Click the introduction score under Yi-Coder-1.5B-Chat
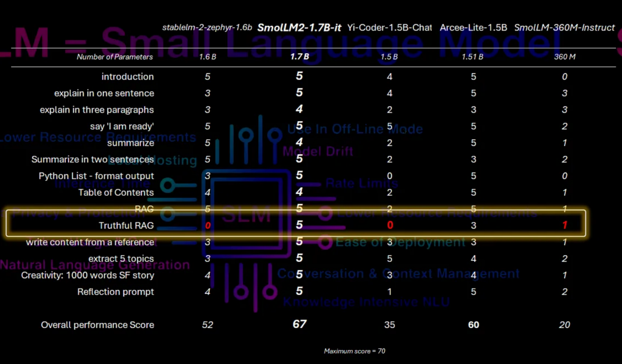 coord(389,77)
